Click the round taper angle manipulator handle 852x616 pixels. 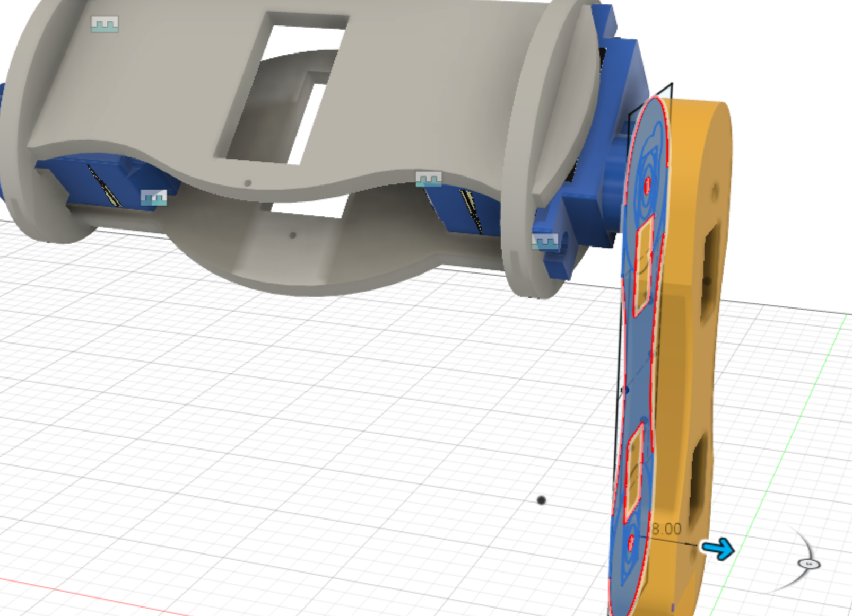pos(809,564)
